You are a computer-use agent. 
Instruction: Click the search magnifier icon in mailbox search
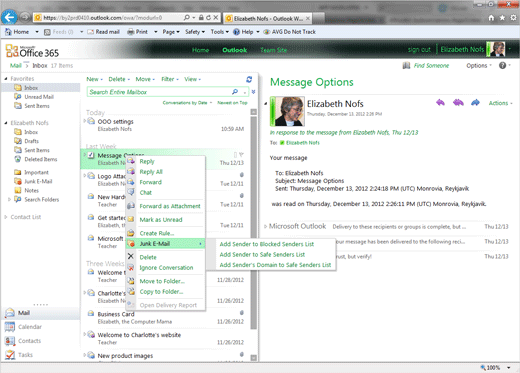click(235, 92)
